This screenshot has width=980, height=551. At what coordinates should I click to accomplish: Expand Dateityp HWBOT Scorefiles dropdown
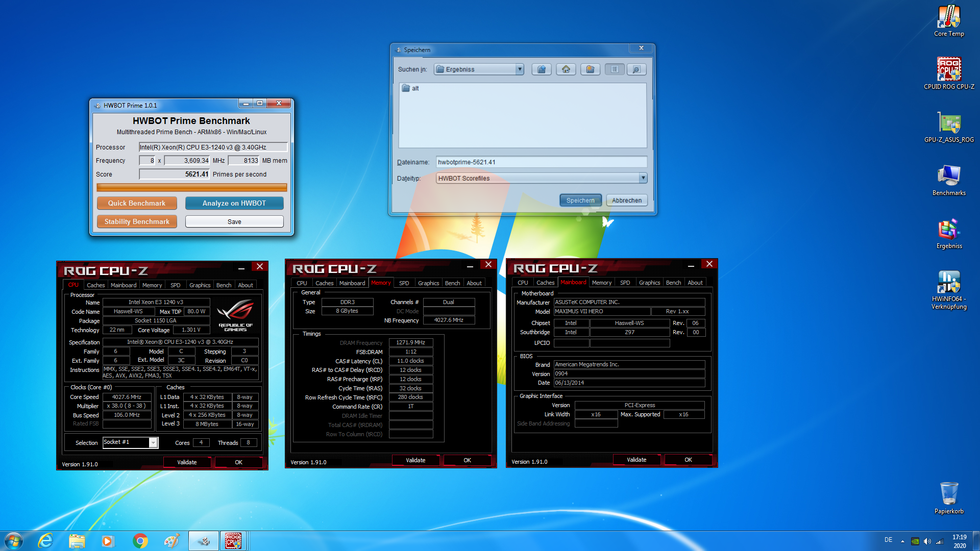tap(643, 178)
